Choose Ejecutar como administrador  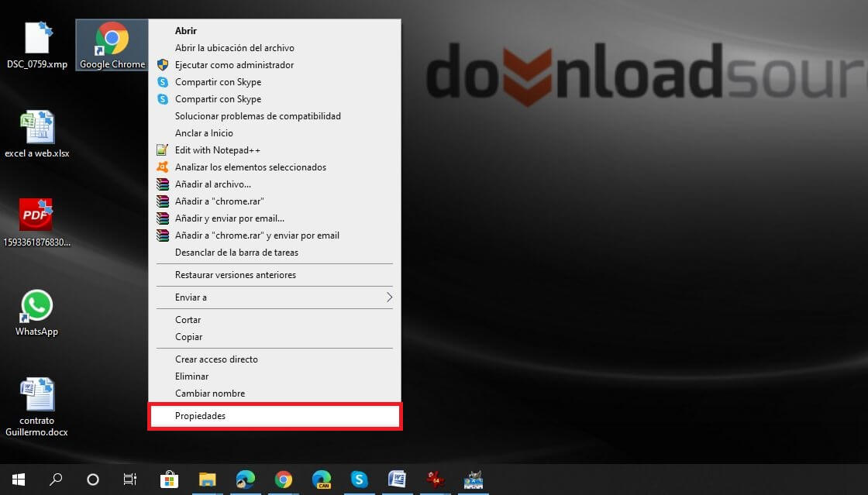pyautogui.click(x=274, y=65)
